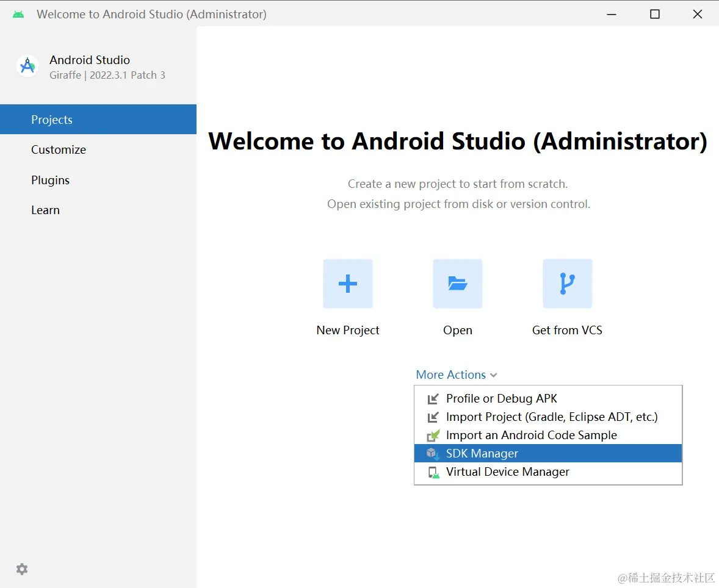The width and height of the screenshot is (719, 588).
Task: Click the Get from VCS branch icon
Action: (567, 284)
